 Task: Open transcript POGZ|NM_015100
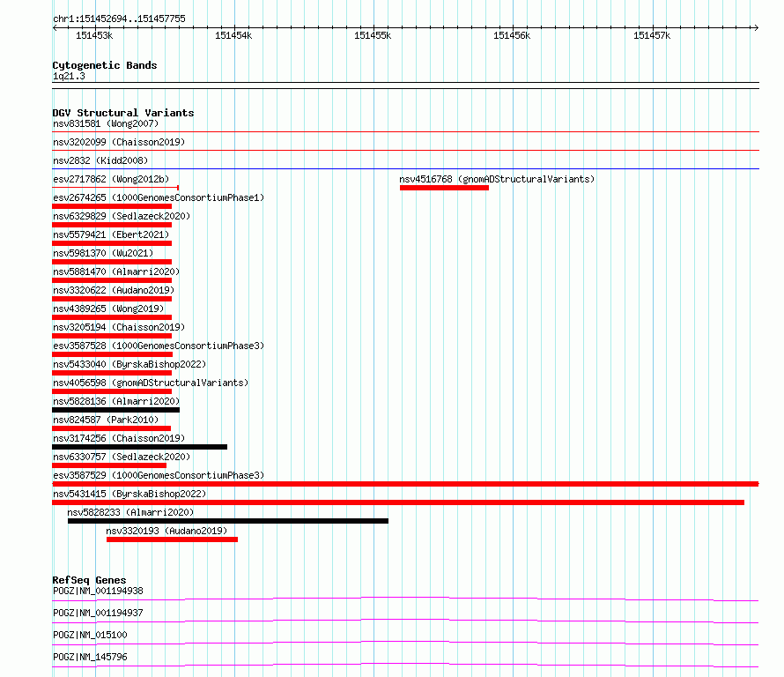click(x=90, y=635)
